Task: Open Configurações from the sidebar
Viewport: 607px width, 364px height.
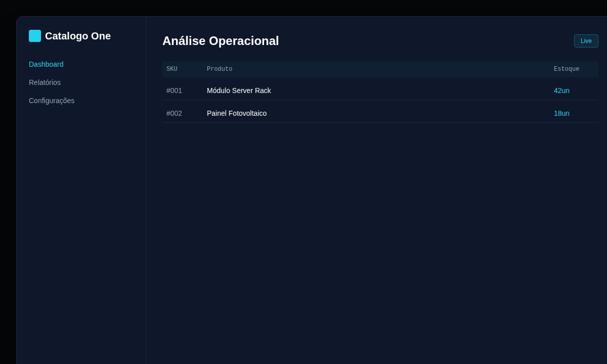Action: pos(52,101)
